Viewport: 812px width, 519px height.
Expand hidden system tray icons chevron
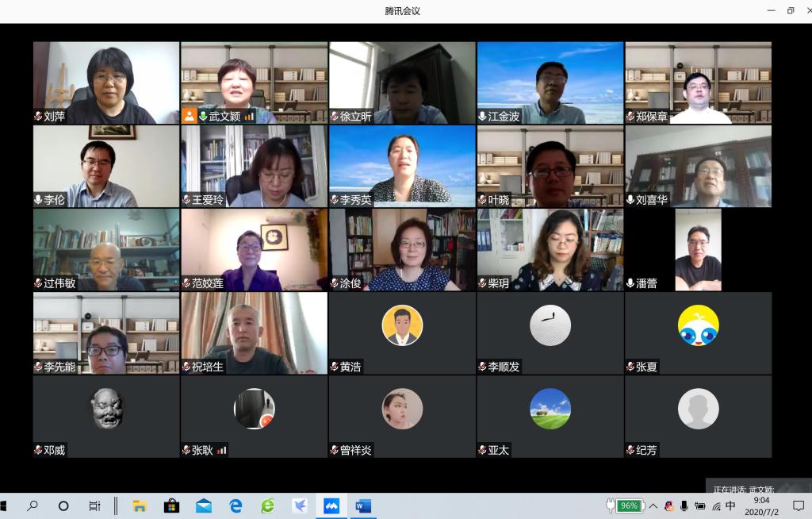[653, 506]
